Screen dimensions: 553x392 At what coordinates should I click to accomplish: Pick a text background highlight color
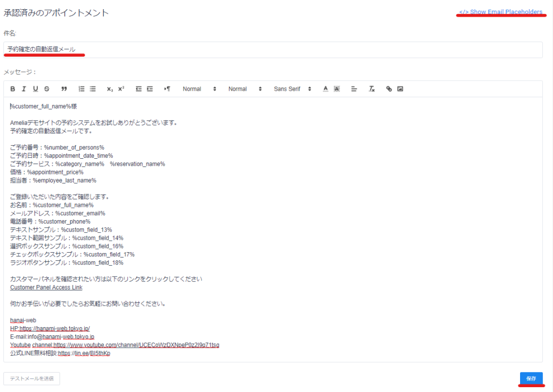(x=337, y=89)
